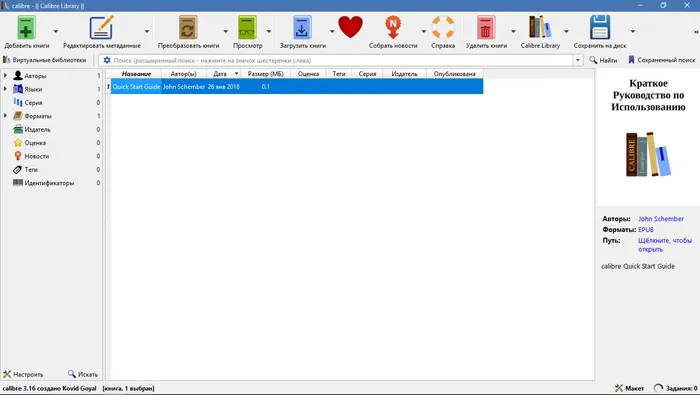Open Help (Справка) lifebuoy icon
This screenshot has height=395, width=700.
[x=443, y=28]
